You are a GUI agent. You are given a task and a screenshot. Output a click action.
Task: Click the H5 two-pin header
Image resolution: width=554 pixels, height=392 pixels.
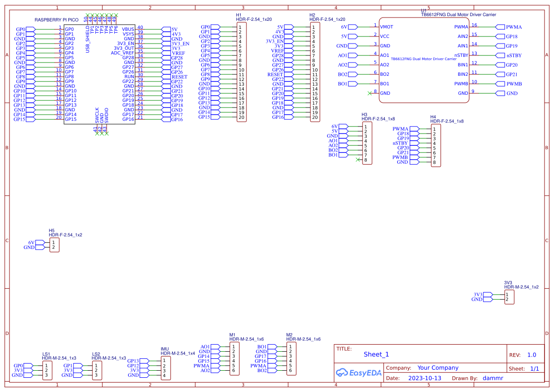coord(54,244)
